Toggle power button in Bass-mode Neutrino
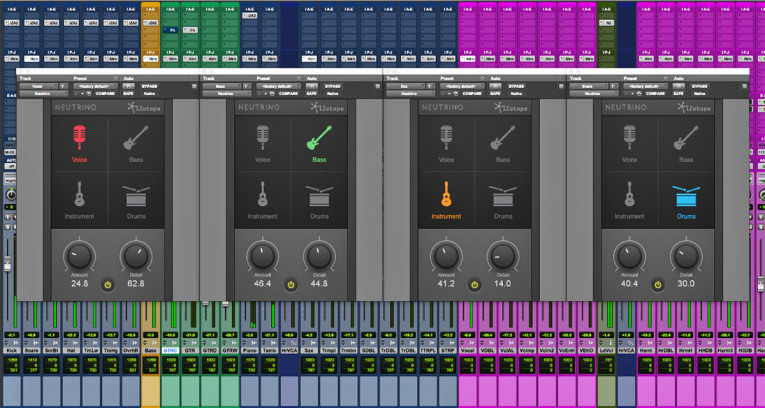The height and width of the screenshot is (408, 765). click(291, 285)
